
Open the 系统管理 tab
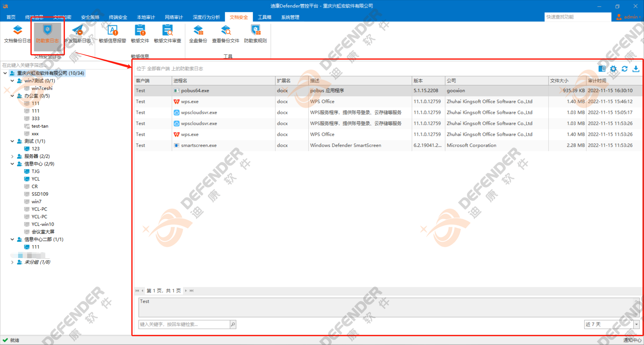(290, 17)
